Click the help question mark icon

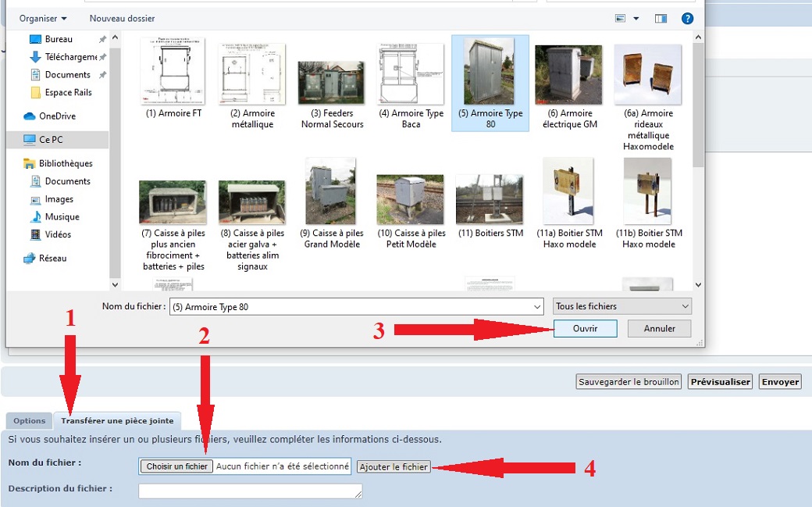[x=687, y=18]
